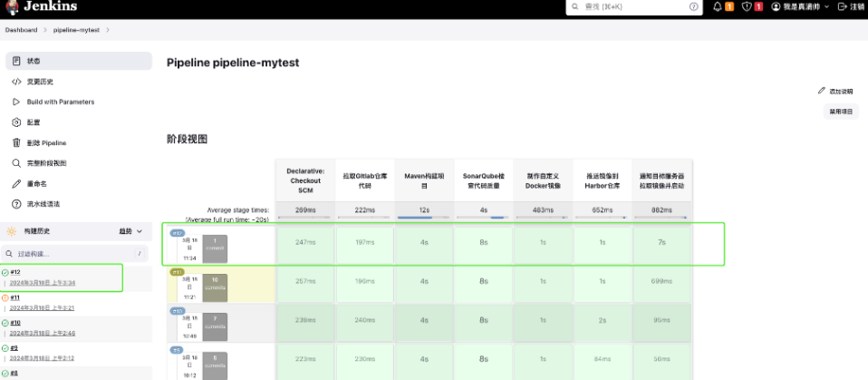Focus the header 查找 search field
This screenshot has width=868, height=380.
click(x=634, y=6)
